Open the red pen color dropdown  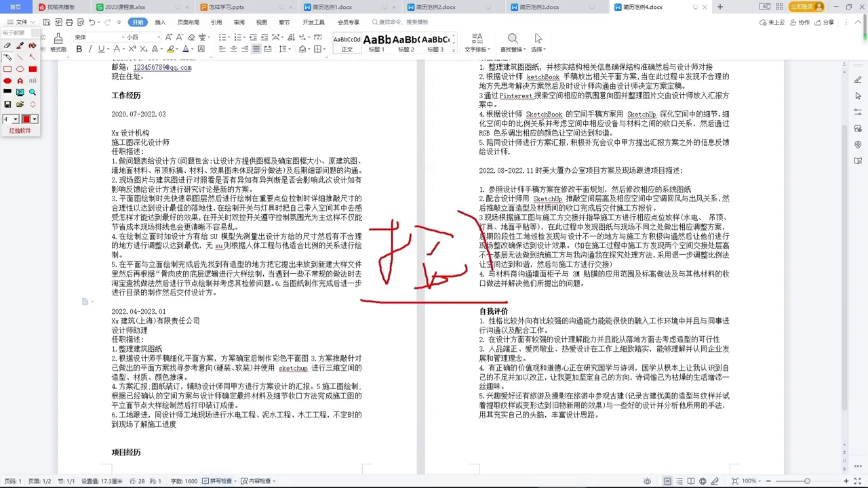(x=35, y=119)
